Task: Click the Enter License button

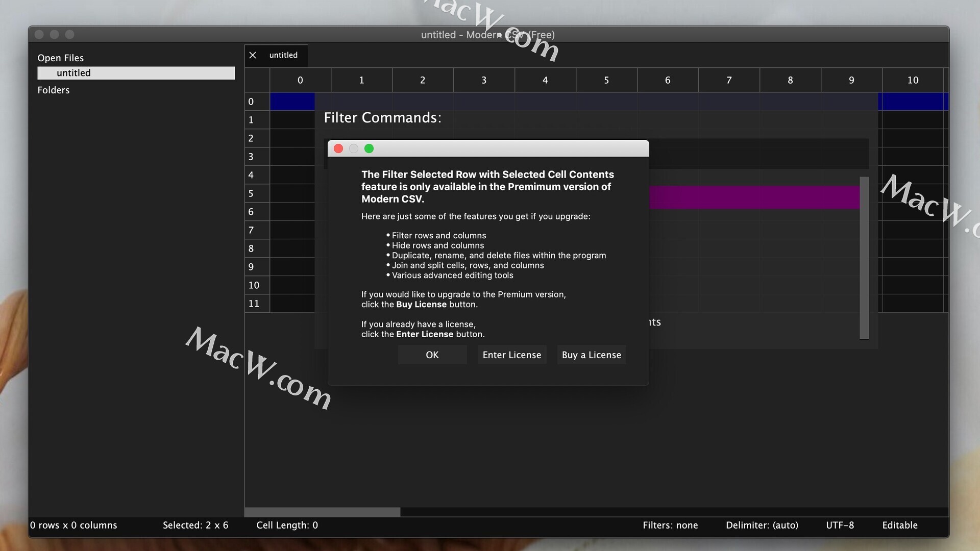Action: (x=512, y=355)
